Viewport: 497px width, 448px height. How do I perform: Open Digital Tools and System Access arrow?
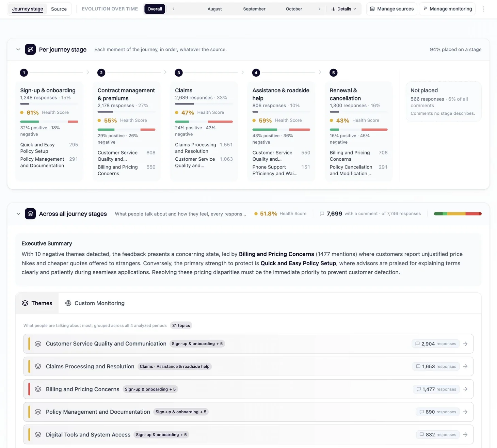tap(465, 435)
